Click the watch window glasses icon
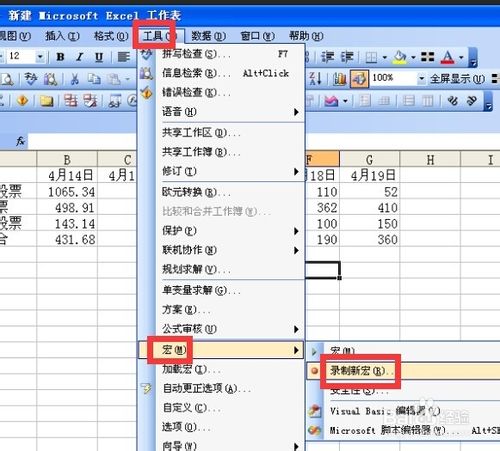 (115, 100)
